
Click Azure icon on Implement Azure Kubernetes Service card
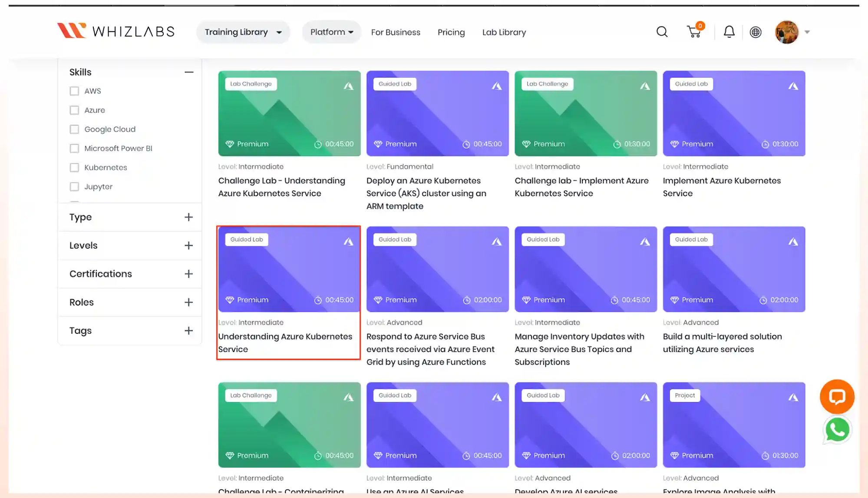[x=793, y=86]
